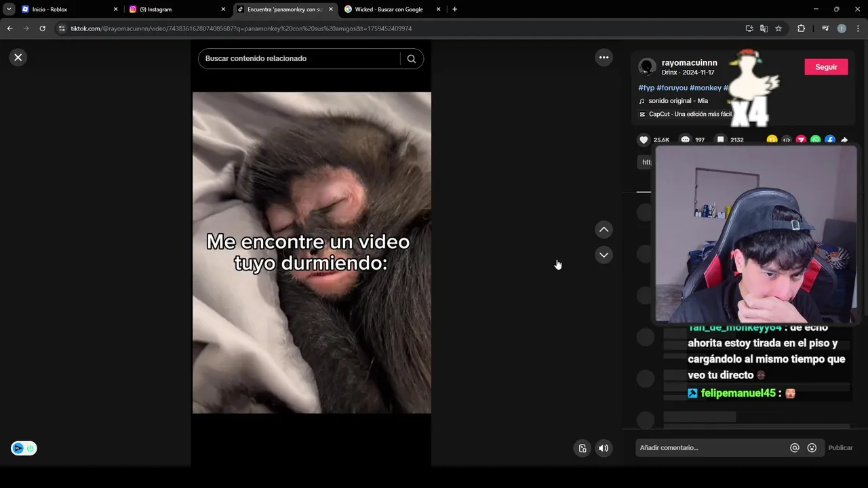The image size is (868, 488).
Task: Click the embed code share icon
Action: click(x=787, y=140)
